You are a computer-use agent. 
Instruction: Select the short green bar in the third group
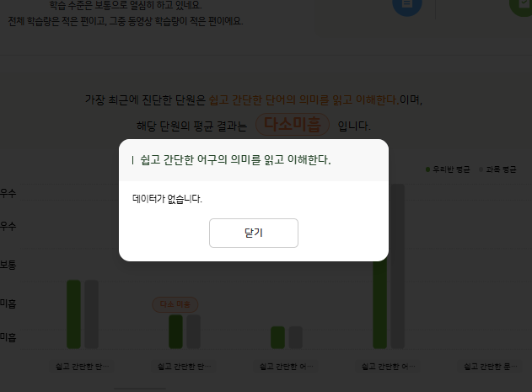[x=277, y=337]
